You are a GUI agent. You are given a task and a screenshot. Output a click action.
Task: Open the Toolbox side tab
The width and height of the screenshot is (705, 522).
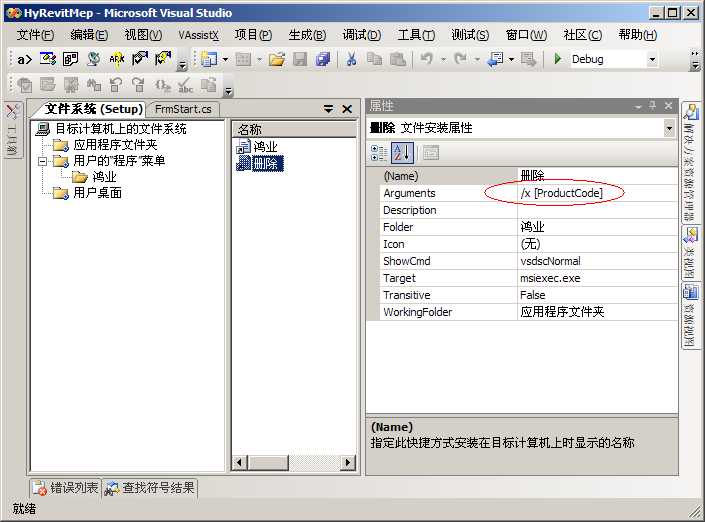[x=12, y=129]
